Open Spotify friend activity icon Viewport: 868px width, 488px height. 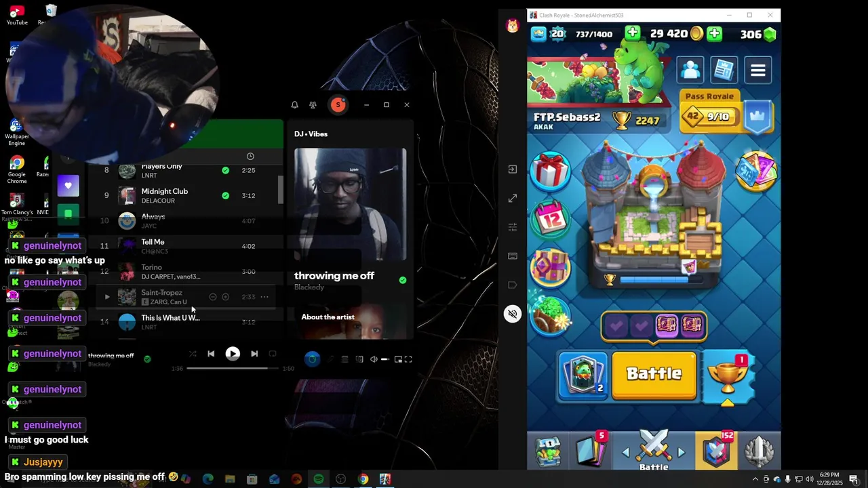click(x=313, y=105)
